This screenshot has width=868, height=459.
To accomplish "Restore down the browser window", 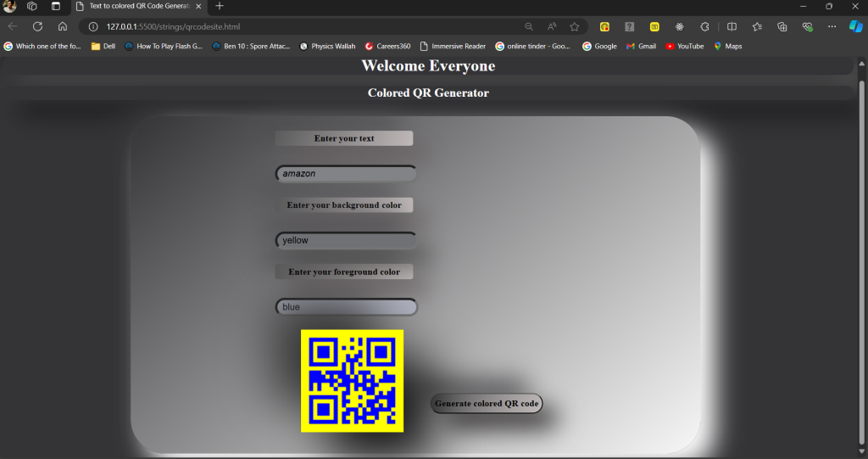I will coord(829,6).
